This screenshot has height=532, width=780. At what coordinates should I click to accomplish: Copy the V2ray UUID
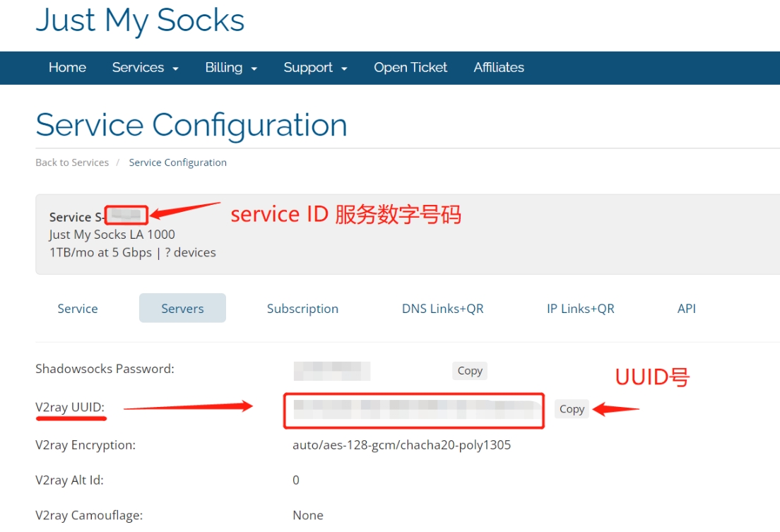click(x=572, y=409)
